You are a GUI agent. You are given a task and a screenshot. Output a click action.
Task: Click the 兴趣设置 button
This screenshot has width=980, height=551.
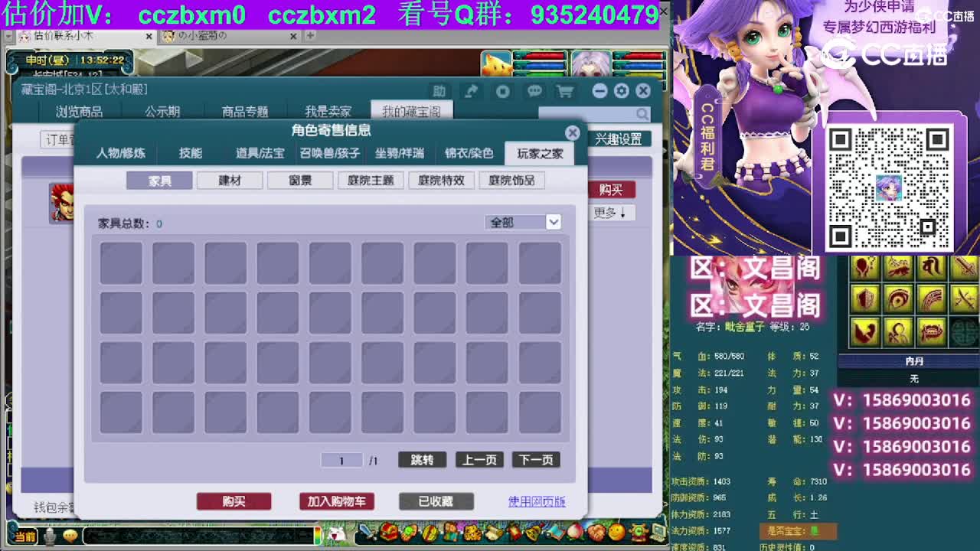(x=619, y=139)
